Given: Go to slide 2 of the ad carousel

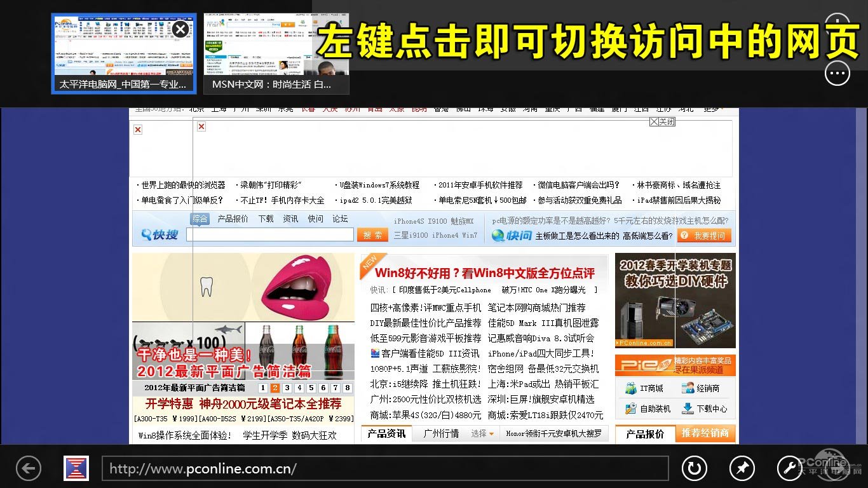Looking at the screenshot, I should tap(275, 388).
